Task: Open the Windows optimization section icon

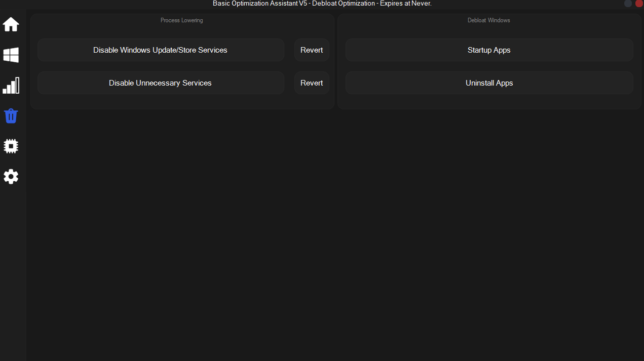Action: pos(11,55)
